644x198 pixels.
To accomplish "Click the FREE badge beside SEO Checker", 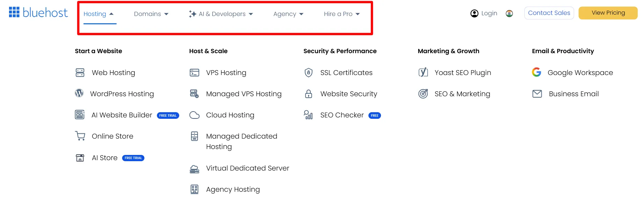I will 375,115.
